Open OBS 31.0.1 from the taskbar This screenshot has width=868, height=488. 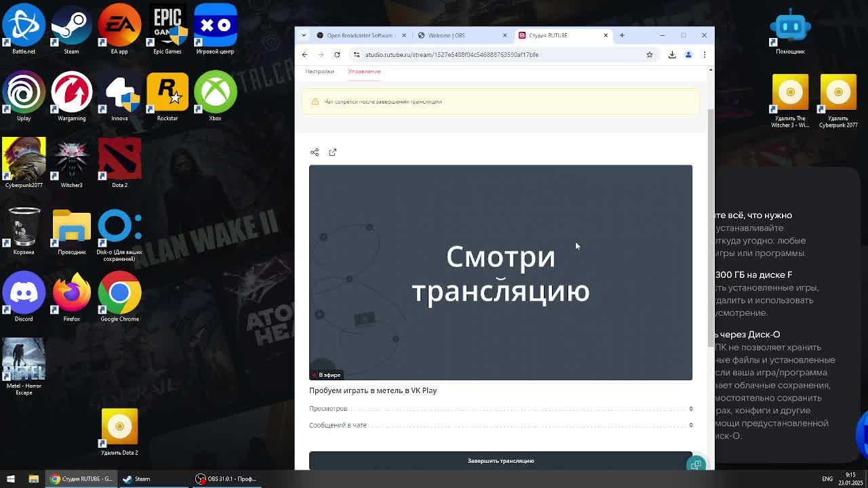pos(226,479)
